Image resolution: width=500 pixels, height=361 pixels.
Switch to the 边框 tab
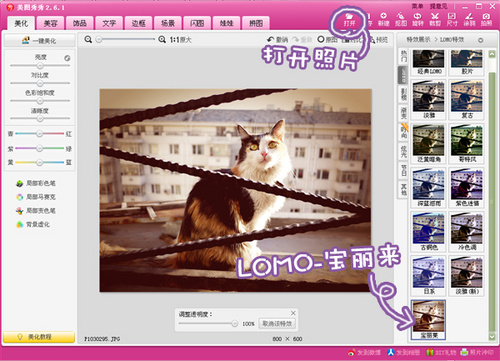click(x=138, y=23)
